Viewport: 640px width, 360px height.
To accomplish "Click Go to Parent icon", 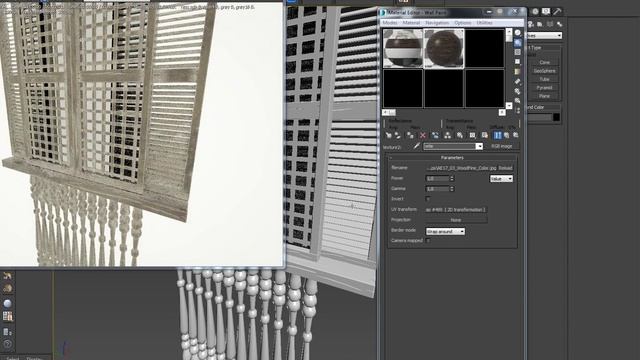I will [507, 135].
